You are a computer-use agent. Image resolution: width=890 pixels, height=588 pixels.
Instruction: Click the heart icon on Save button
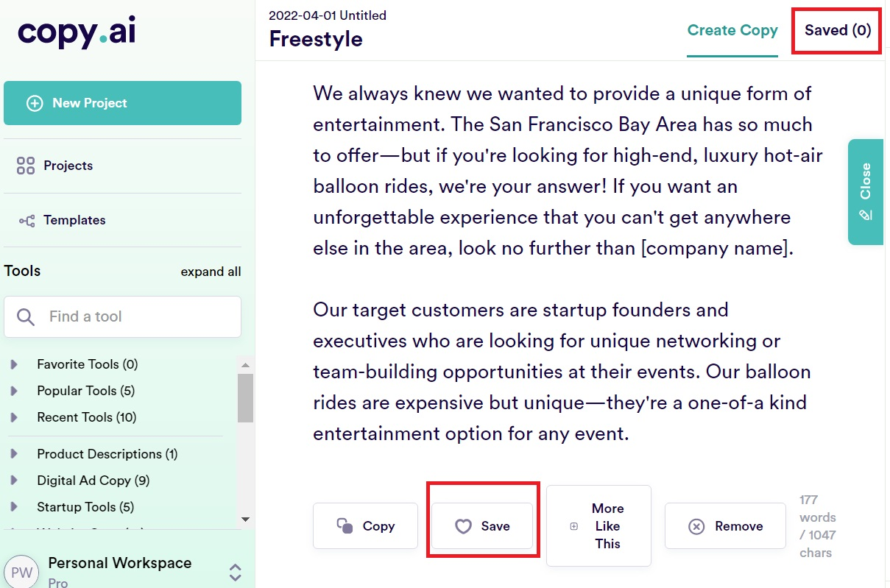coord(463,526)
